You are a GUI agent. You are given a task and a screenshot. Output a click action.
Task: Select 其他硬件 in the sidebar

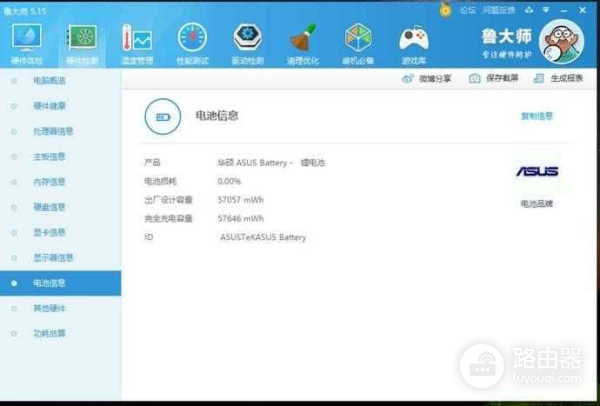click(x=60, y=308)
